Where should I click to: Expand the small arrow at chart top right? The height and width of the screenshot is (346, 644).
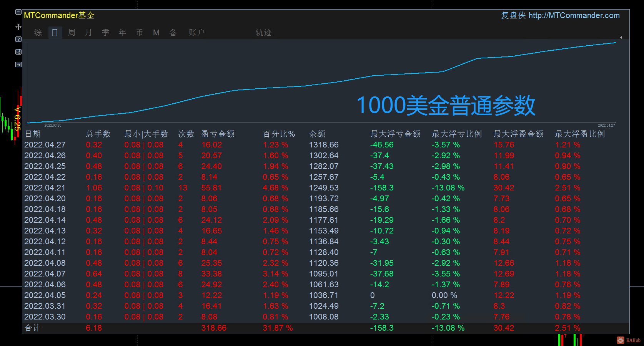tap(621, 38)
